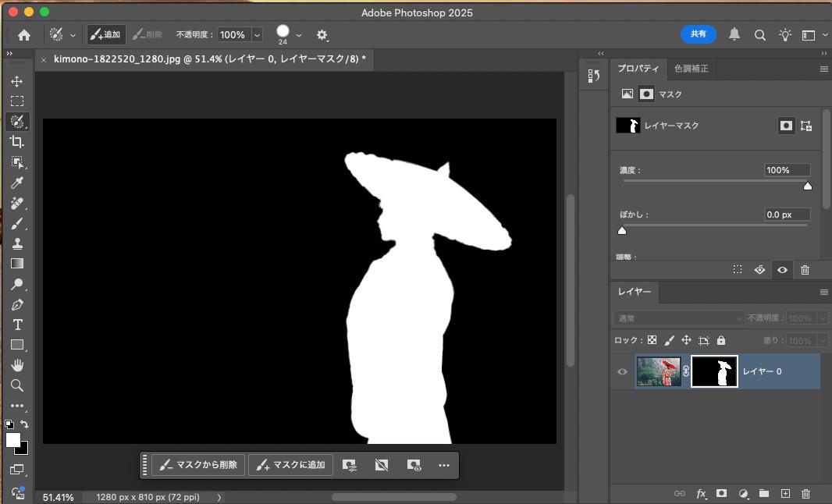Select the pixel mask button in Properties
The height and width of the screenshot is (504, 832).
tap(786, 126)
